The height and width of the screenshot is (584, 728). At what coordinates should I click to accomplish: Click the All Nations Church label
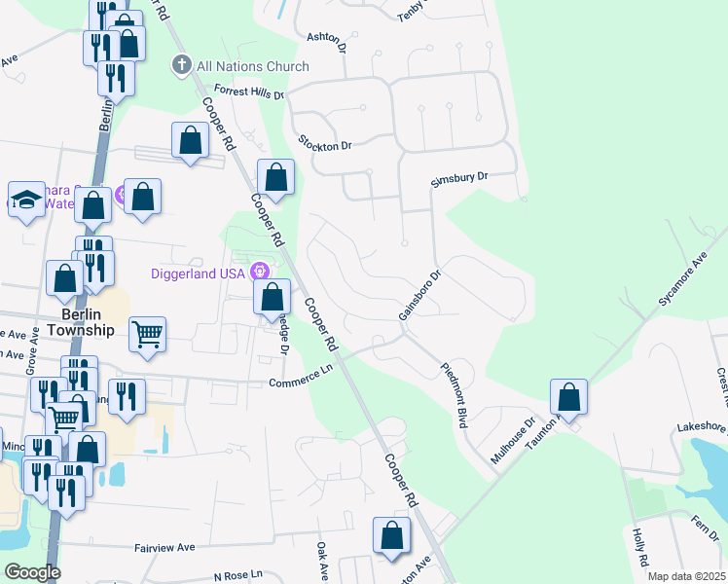point(253,66)
